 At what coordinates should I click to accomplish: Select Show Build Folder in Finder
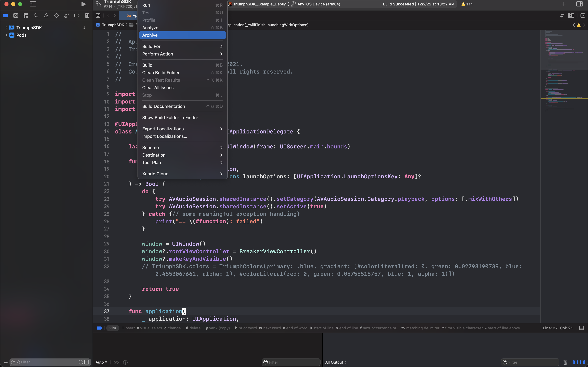(x=182, y=117)
